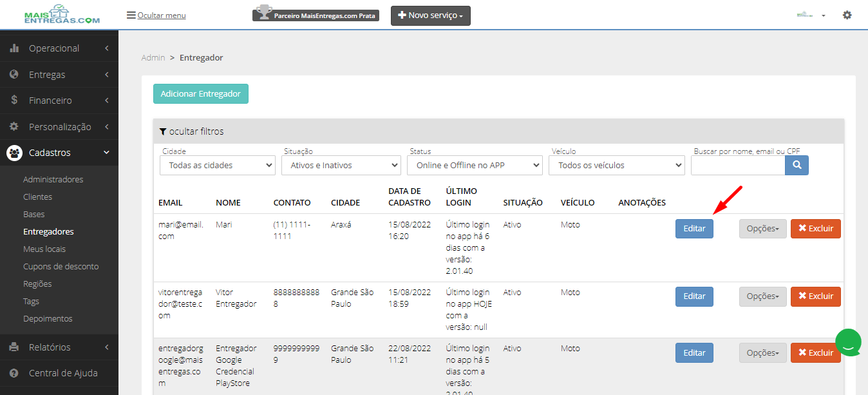Focus the name, email or CPF search field
Screen dimensions: 868x395
(738, 166)
